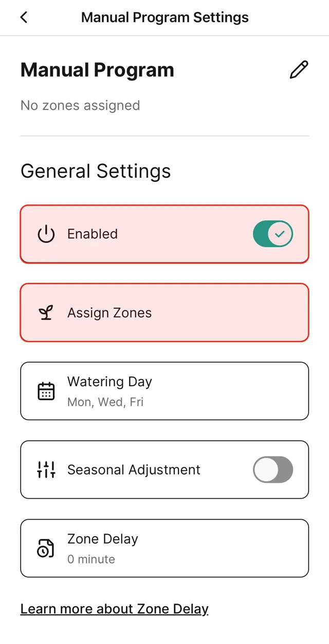Tap the back arrow in the header

tap(24, 17)
